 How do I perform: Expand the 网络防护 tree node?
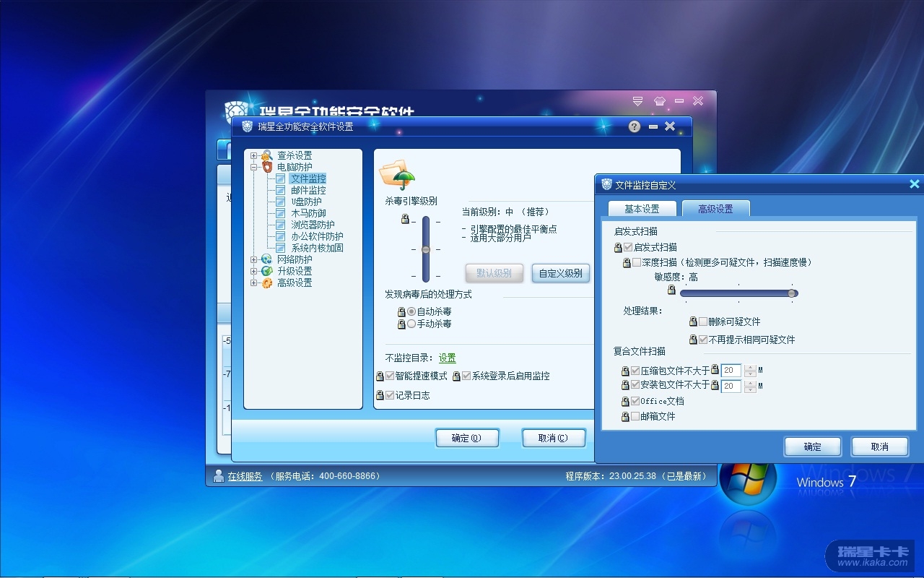tap(253, 259)
